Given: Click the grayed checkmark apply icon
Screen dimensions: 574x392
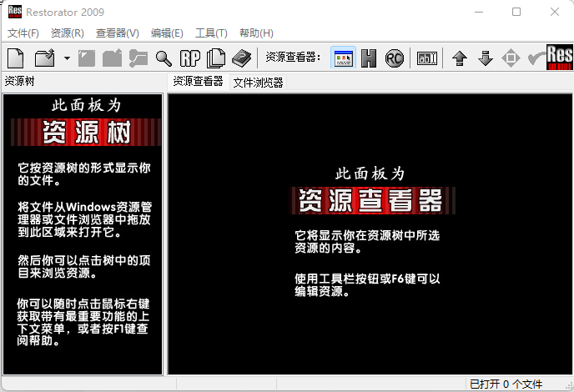Looking at the screenshot, I should (x=536, y=58).
